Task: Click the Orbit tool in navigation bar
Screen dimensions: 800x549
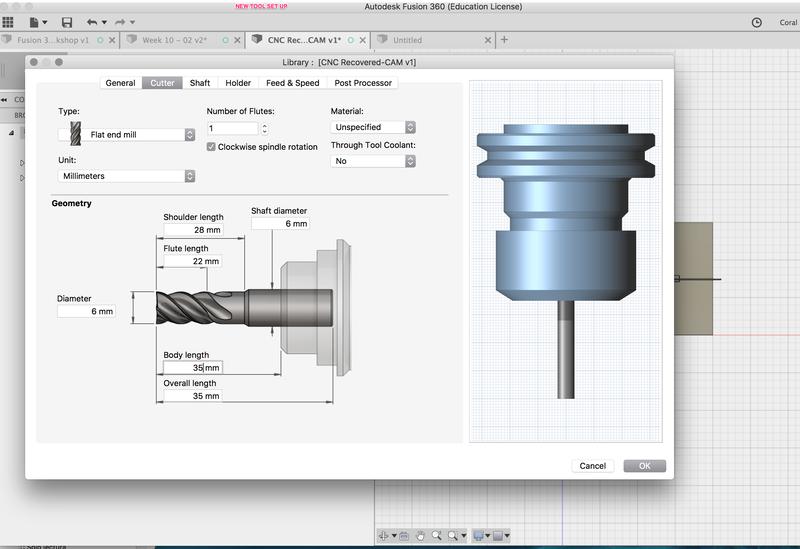Action: point(383,535)
